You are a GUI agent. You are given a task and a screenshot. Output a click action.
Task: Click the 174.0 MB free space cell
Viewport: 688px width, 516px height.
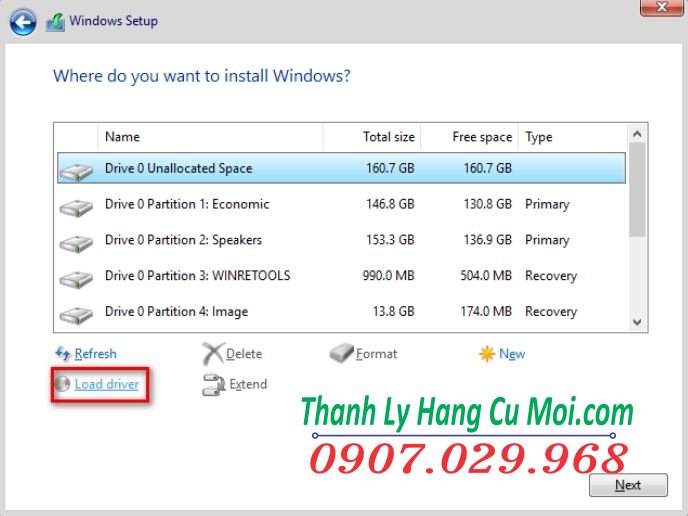(486, 312)
